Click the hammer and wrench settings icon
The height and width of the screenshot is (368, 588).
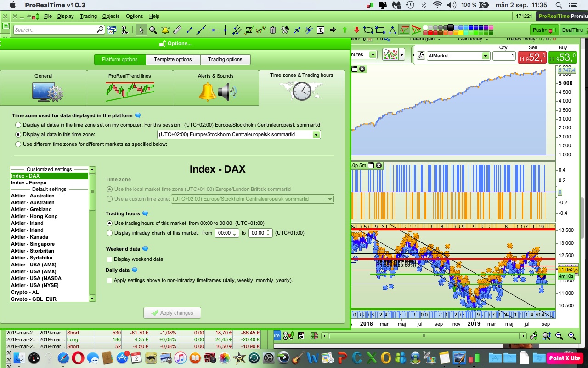[285, 30]
